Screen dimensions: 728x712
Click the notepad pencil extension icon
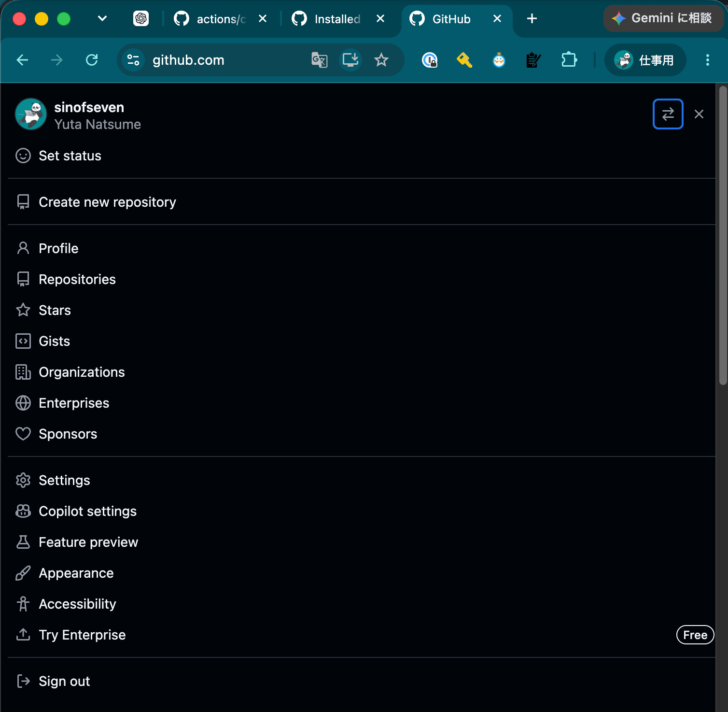coord(533,60)
